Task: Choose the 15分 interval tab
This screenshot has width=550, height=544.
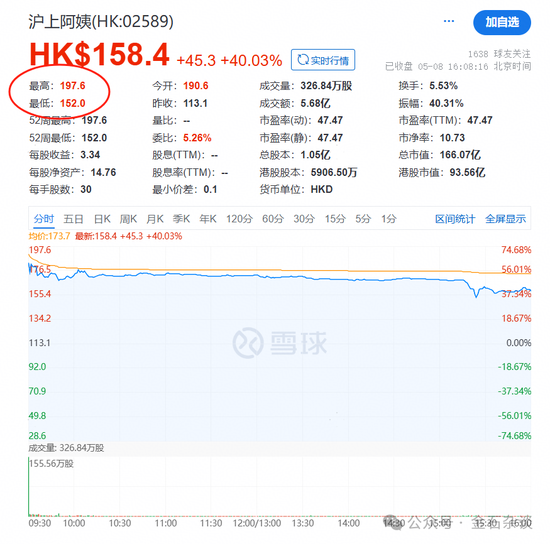Action: (335, 219)
